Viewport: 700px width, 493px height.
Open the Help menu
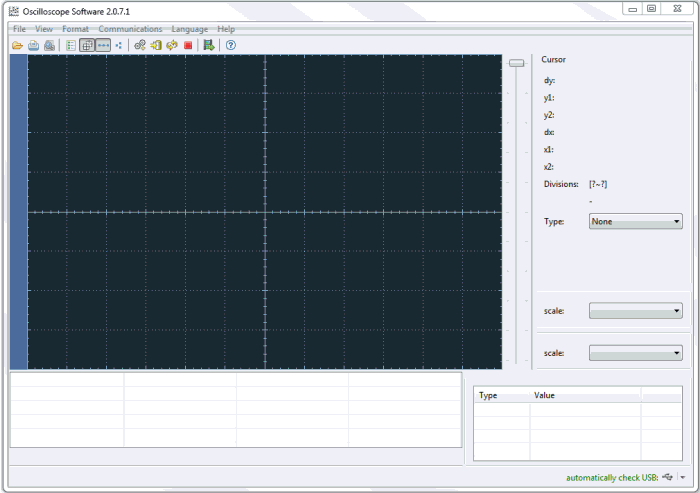point(226,29)
